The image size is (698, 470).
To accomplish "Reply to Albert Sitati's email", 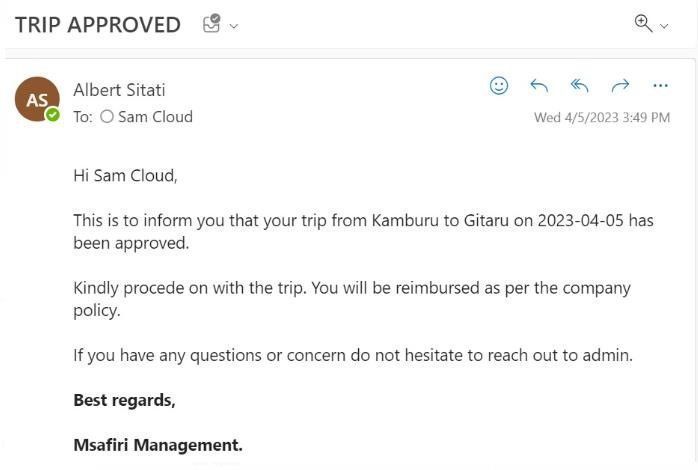I will point(539,86).
